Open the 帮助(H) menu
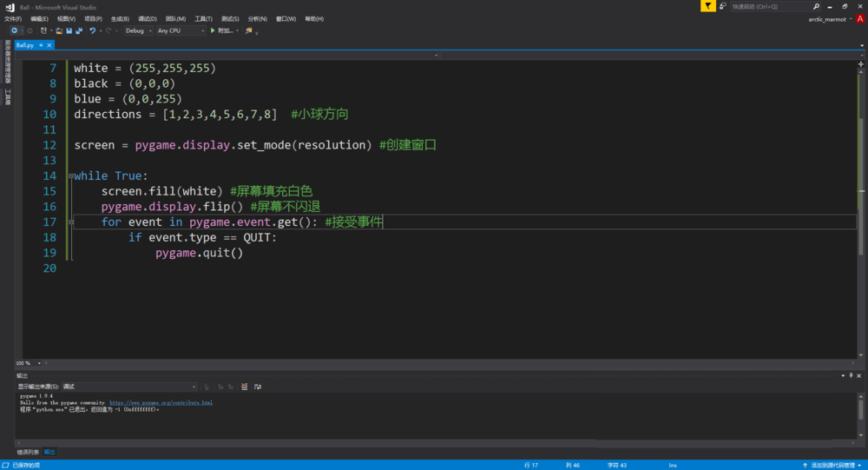868x470 pixels. [314, 19]
